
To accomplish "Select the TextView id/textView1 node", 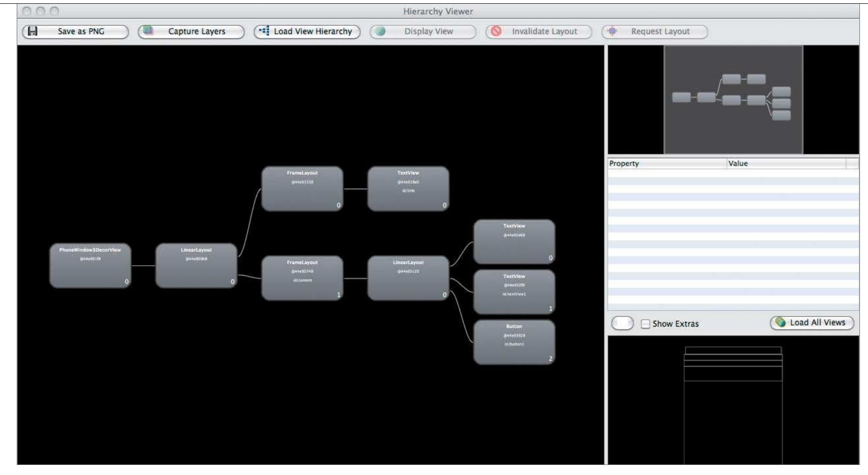I will pos(514,291).
